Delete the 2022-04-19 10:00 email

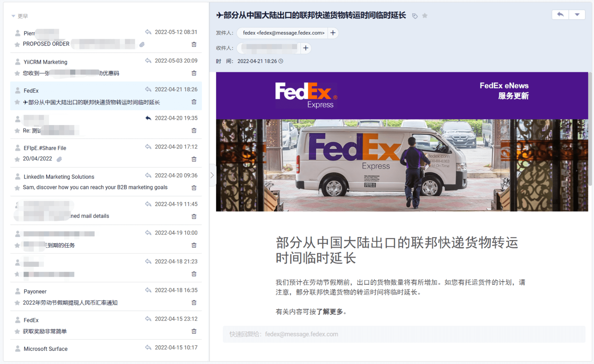pos(194,245)
